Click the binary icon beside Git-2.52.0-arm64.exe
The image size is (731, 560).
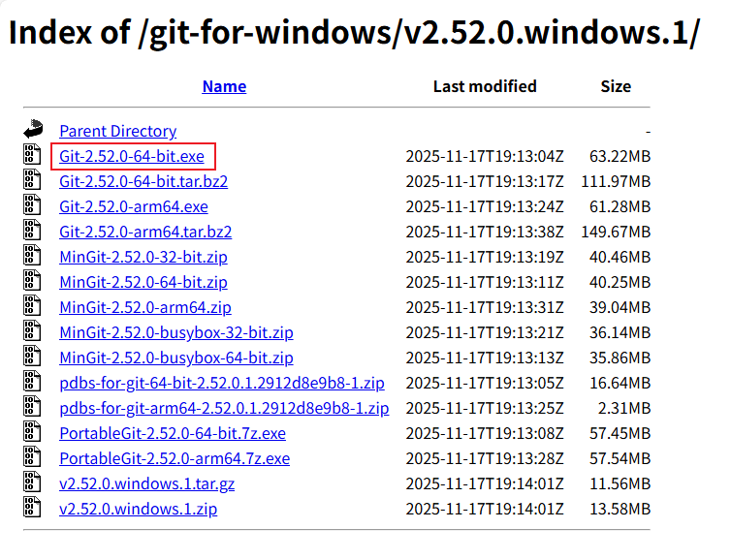click(34, 205)
